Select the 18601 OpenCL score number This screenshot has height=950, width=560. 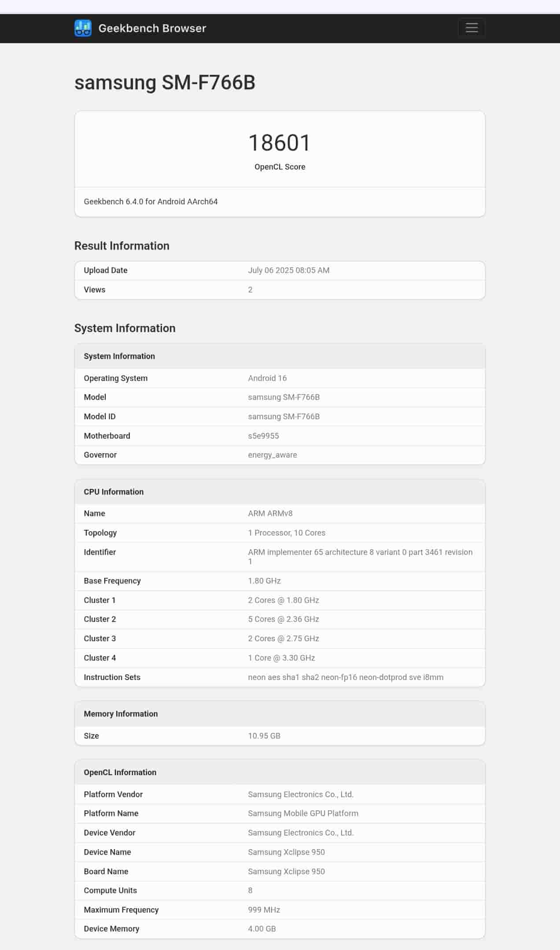click(280, 143)
